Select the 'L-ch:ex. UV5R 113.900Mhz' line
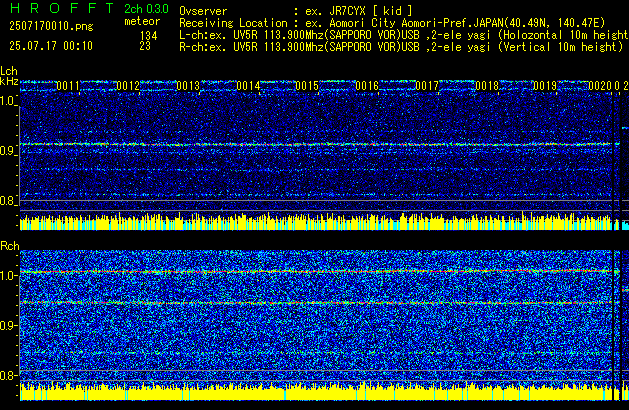The height and width of the screenshot is (410, 629). coord(404,35)
